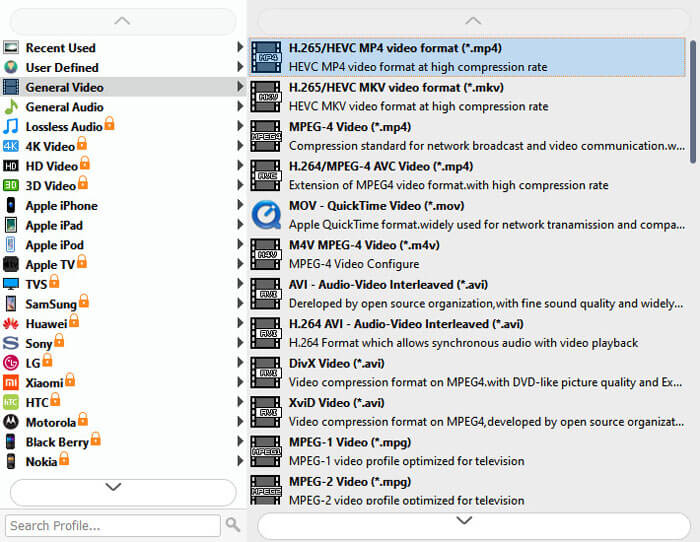Click the TVS monitor icon

click(11, 284)
